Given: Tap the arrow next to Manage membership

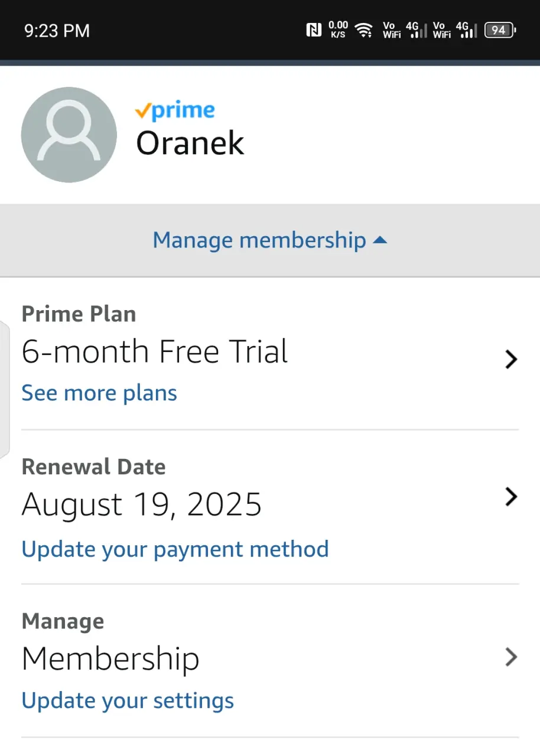Looking at the screenshot, I should click(x=380, y=240).
